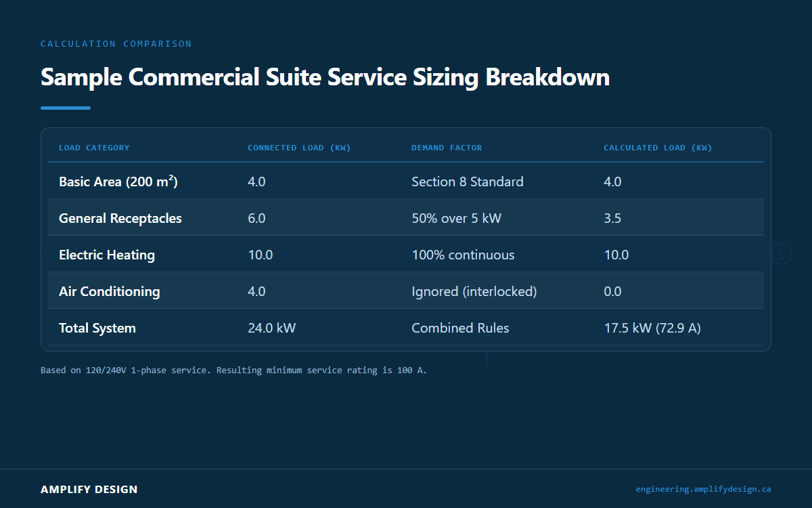The width and height of the screenshot is (812, 508).
Task: Select the Basic Area (200 m²) row label
Action: pyautogui.click(x=118, y=182)
